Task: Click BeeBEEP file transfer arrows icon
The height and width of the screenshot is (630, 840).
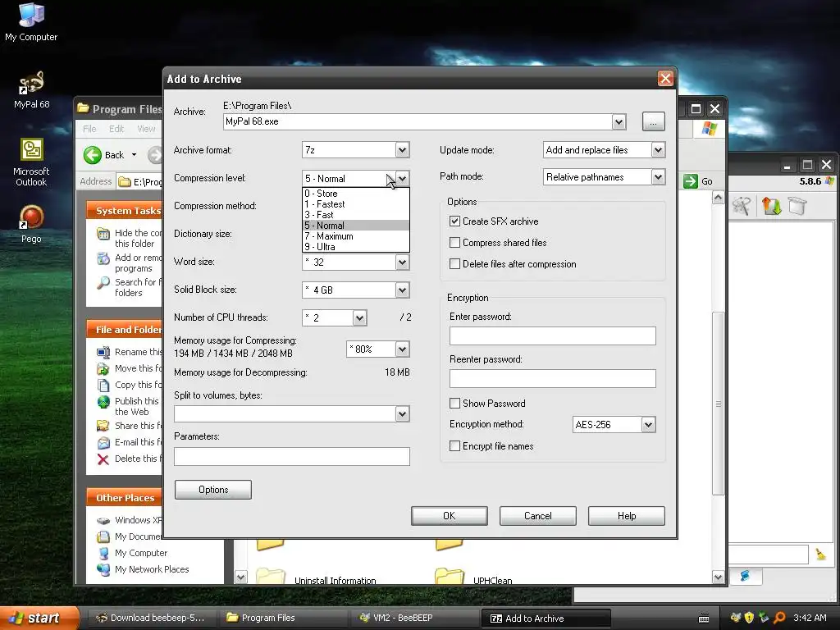Action: click(771, 206)
